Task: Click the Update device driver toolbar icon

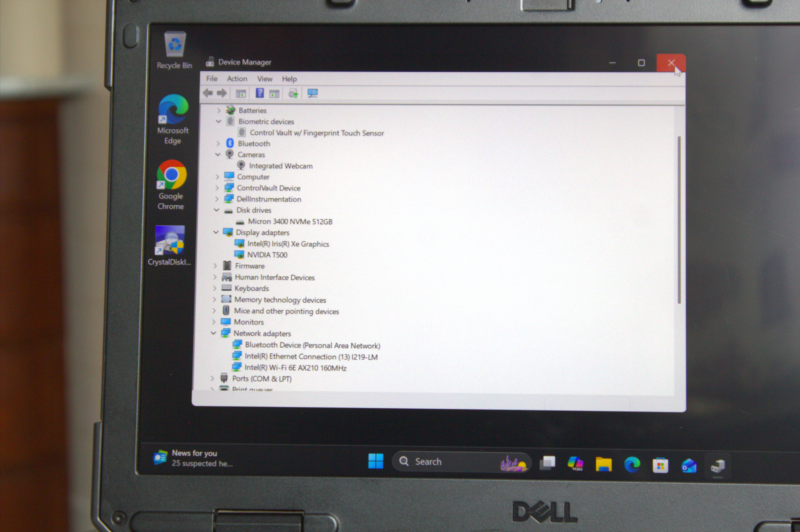Action: tap(293, 93)
